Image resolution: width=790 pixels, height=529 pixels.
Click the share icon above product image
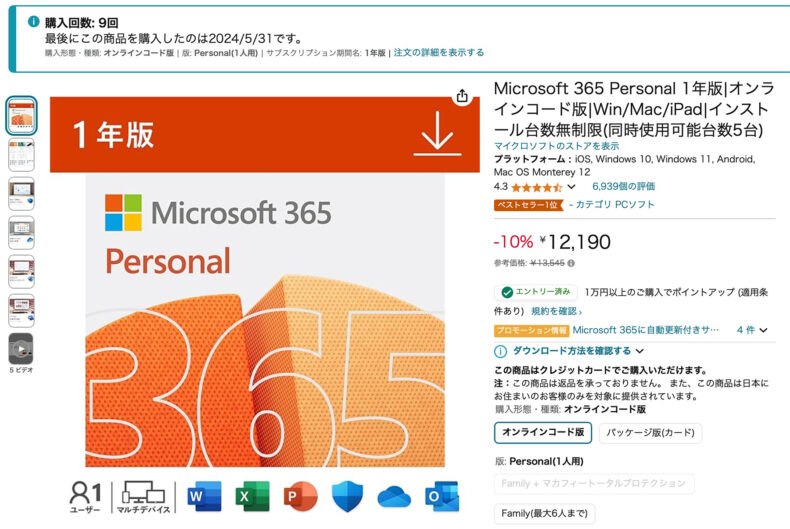coord(462,96)
